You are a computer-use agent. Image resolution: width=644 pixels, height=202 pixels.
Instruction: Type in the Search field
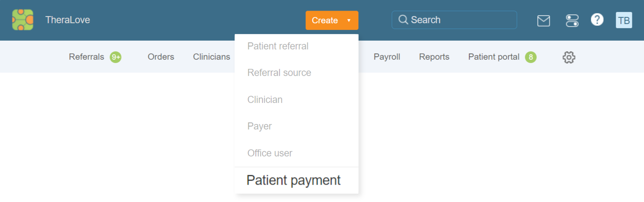461,20
